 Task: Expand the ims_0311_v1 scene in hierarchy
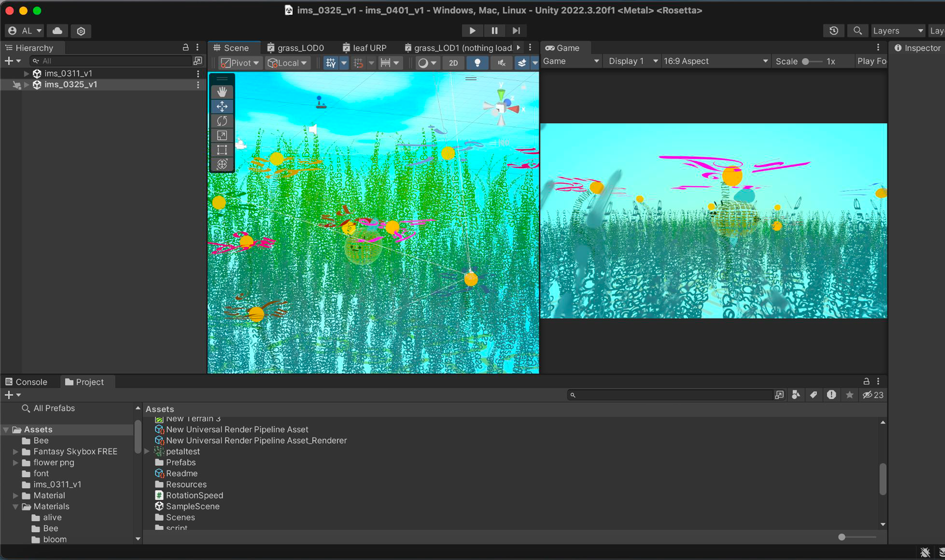click(27, 74)
